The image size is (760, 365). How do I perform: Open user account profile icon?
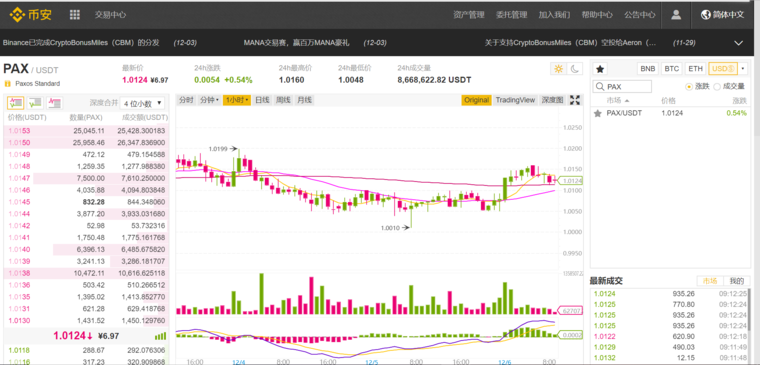click(x=676, y=15)
